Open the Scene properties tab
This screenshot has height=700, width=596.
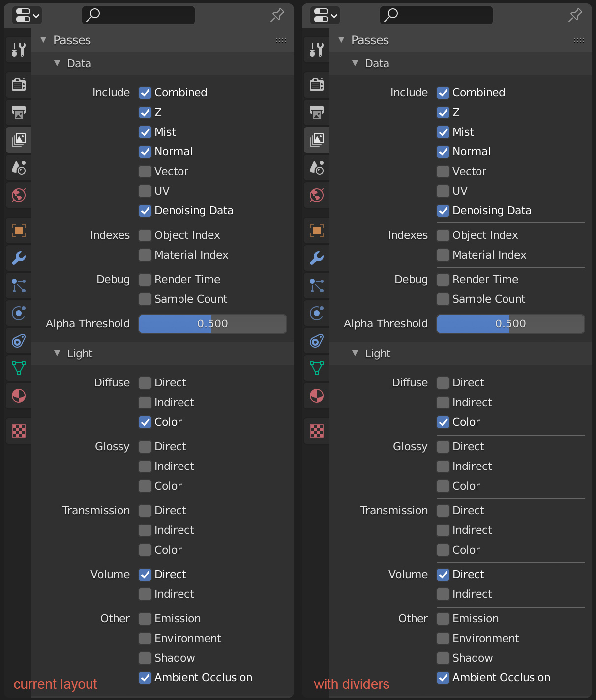[x=18, y=168]
